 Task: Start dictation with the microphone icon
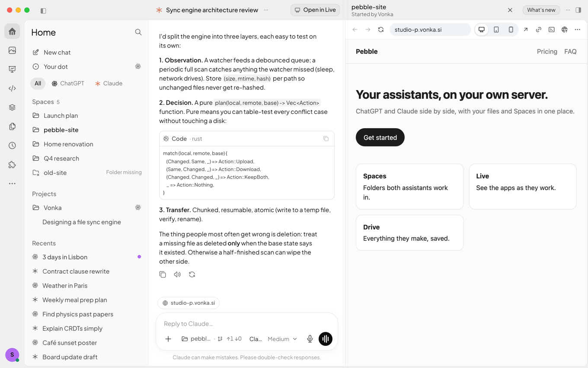click(x=310, y=339)
